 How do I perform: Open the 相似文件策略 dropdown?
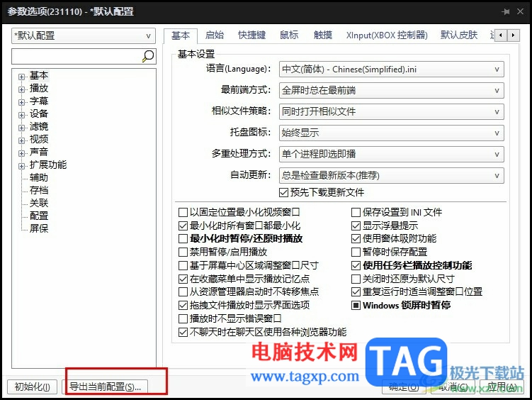click(391, 111)
